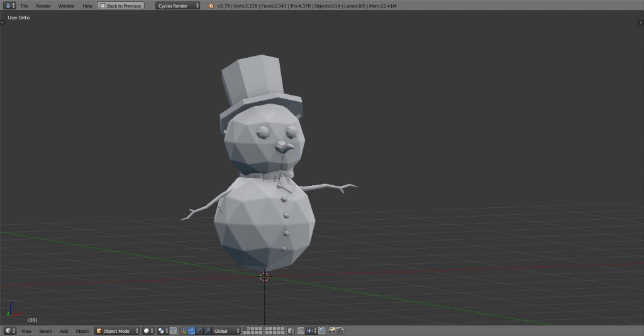This screenshot has width=644, height=336.
Task: Toggle snap during transform magnet icon
Action: tap(302, 331)
